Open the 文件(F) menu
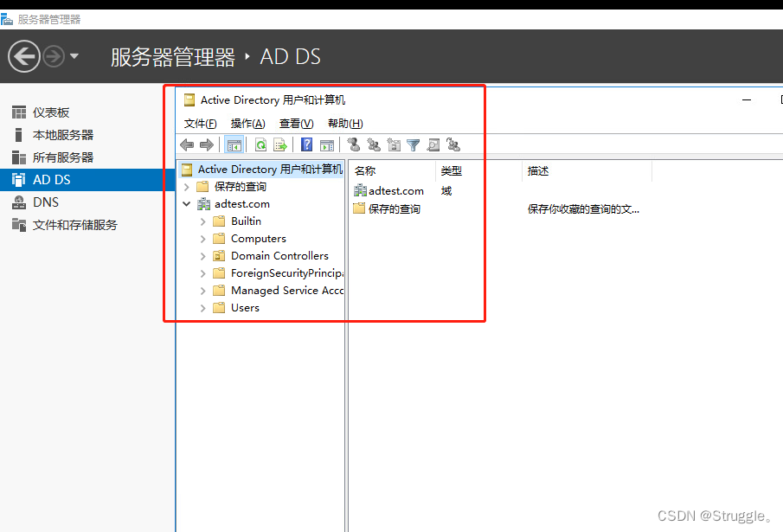The width and height of the screenshot is (783, 532). coord(200,124)
